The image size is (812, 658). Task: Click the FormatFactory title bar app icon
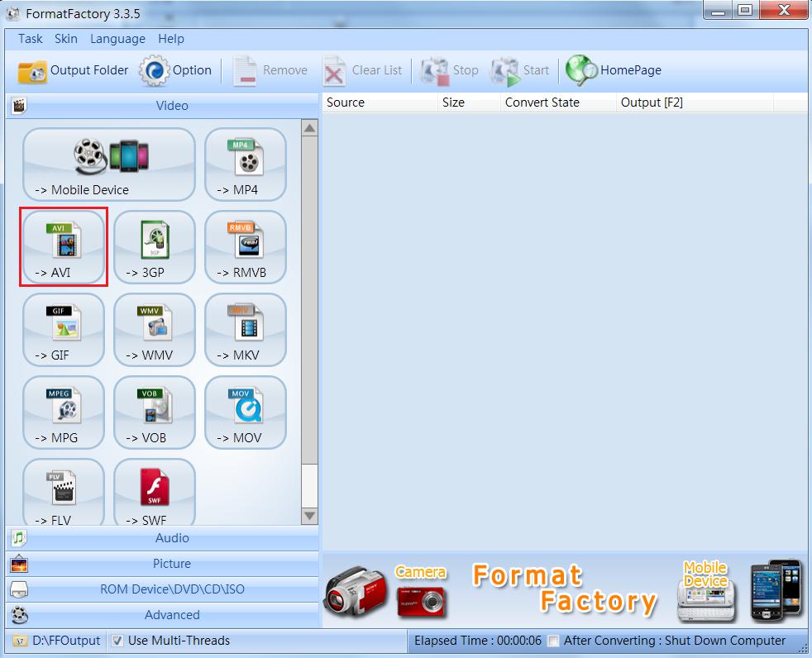point(12,14)
